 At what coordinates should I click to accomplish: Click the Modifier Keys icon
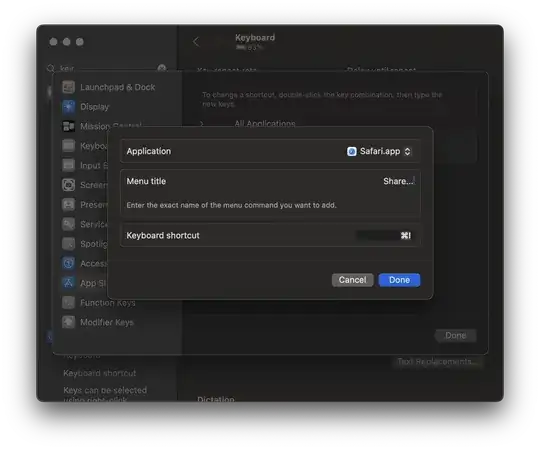point(69,322)
